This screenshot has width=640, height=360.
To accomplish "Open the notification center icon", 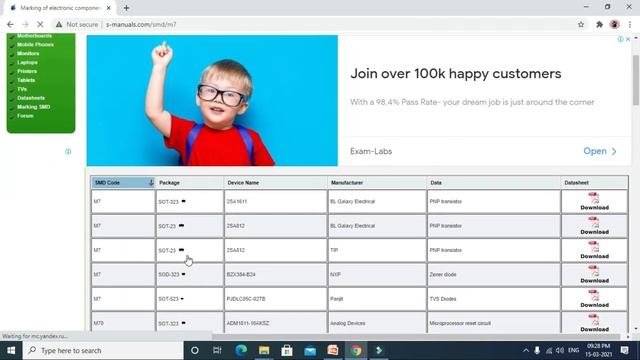I will 624,350.
